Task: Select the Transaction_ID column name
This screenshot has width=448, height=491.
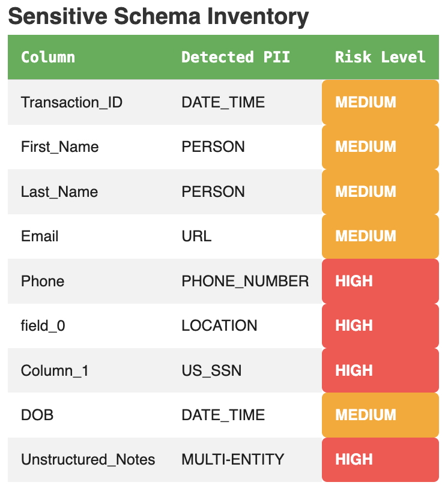Action: pyautogui.click(x=71, y=103)
